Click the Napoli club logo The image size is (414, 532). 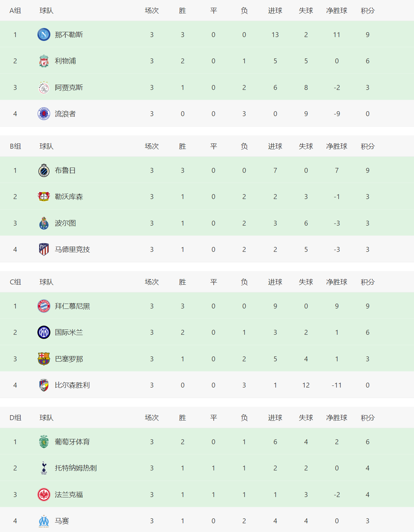44,35
